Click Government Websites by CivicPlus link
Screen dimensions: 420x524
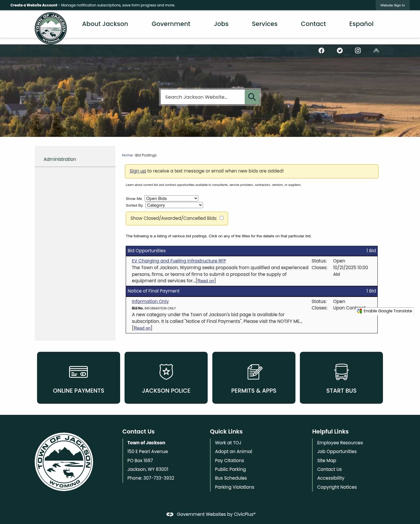click(x=216, y=514)
